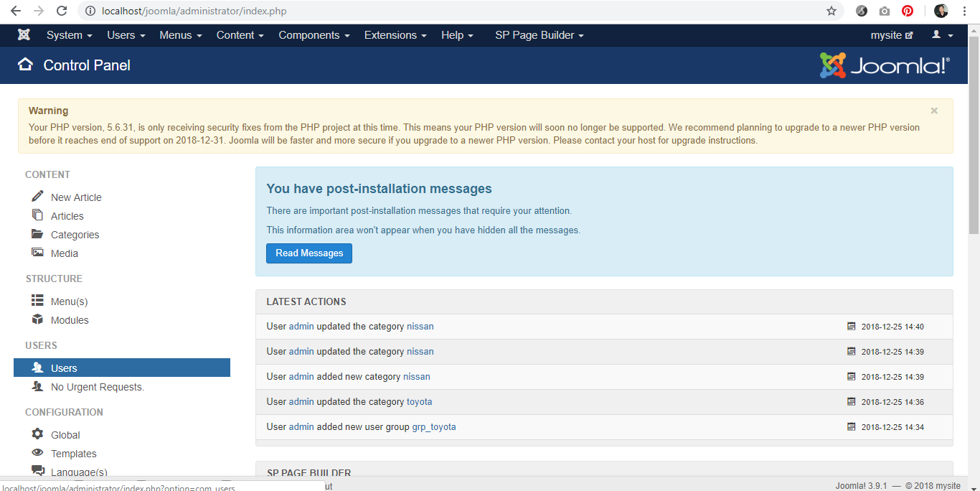Screen dimensions: 980x491
Task: Bookmark this page with the star icon
Action: (x=831, y=11)
